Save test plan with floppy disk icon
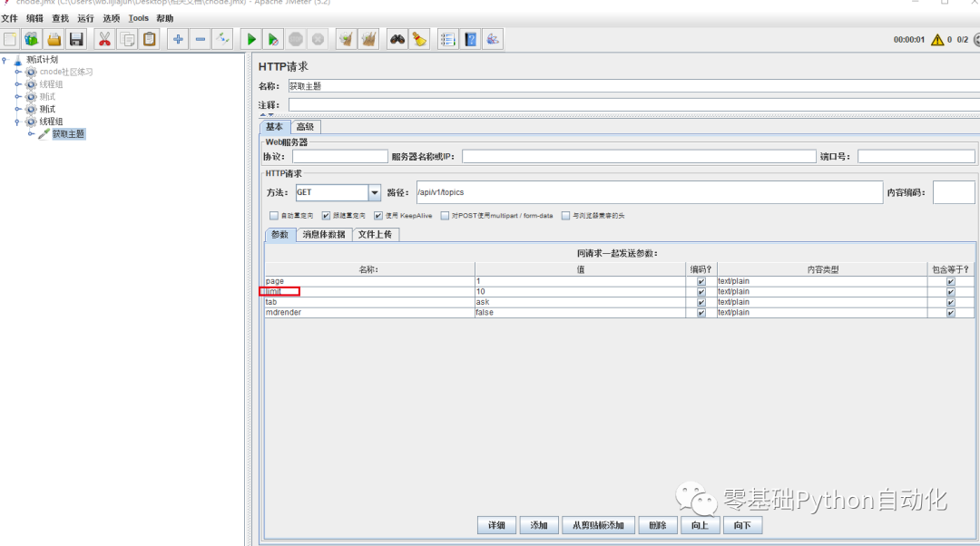The width and height of the screenshot is (980, 546). coord(76,39)
